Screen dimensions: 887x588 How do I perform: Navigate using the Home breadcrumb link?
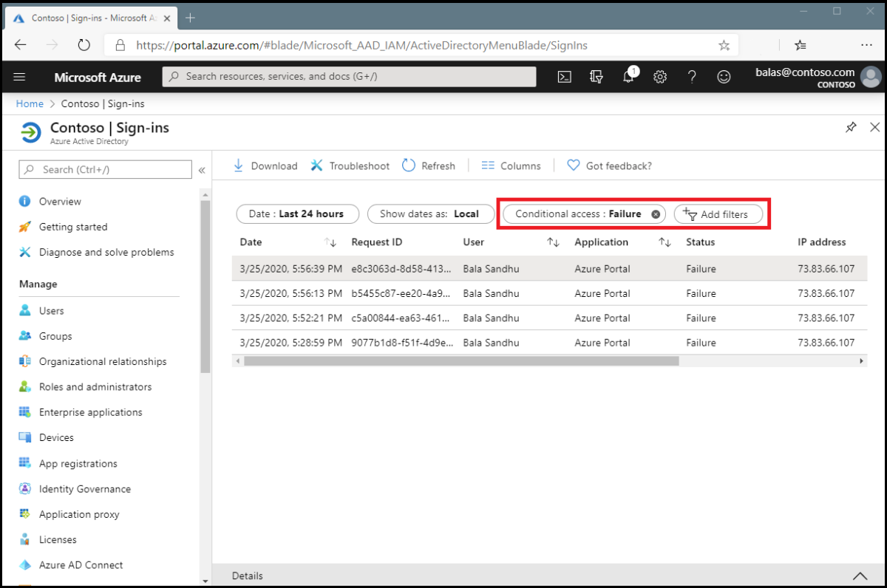click(30, 103)
